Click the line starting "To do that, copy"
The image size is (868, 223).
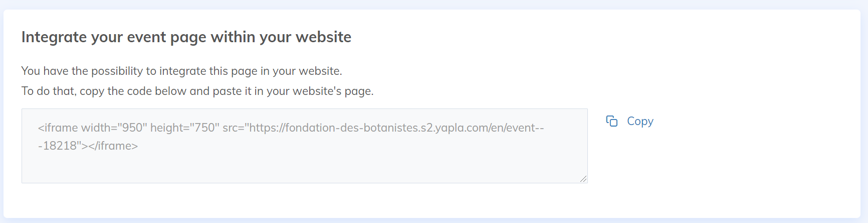(x=197, y=91)
